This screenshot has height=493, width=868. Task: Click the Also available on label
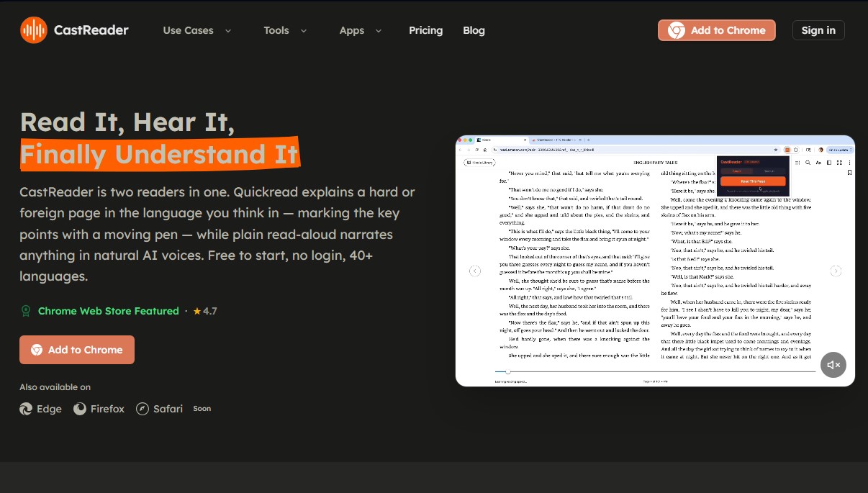pyautogui.click(x=55, y=387)
